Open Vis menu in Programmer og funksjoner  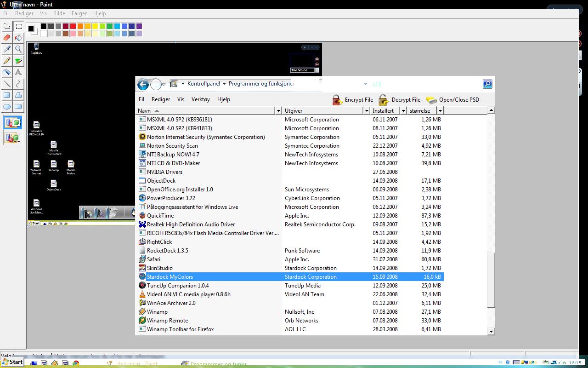(x=181, y=99)
